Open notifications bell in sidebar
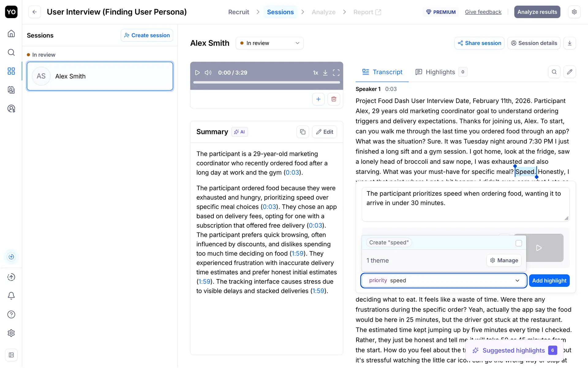The image size is (588, 368). pyautogui.click(x=11, y=296)
